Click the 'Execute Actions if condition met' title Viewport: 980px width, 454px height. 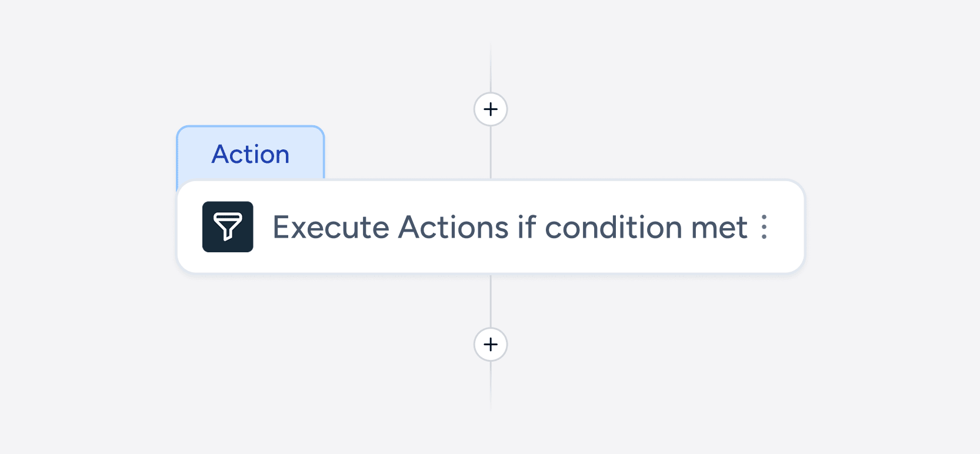(509, 228)
